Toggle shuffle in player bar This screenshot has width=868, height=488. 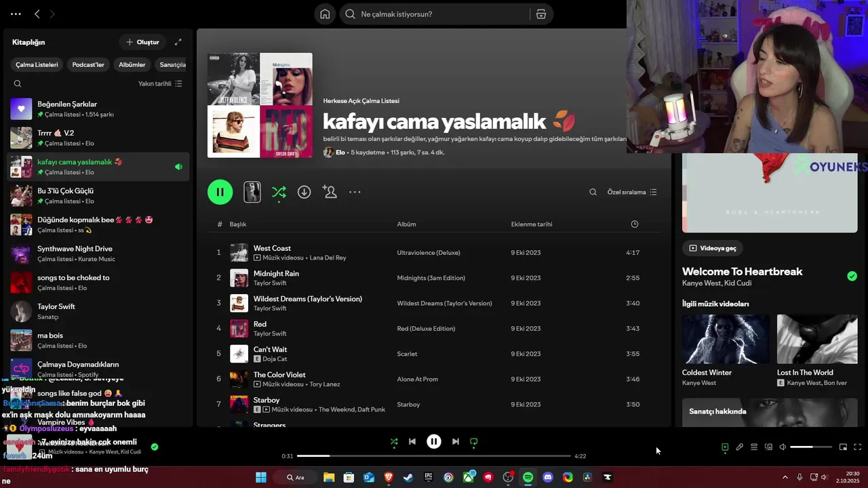pyautogui.click(x=394, y=441)
